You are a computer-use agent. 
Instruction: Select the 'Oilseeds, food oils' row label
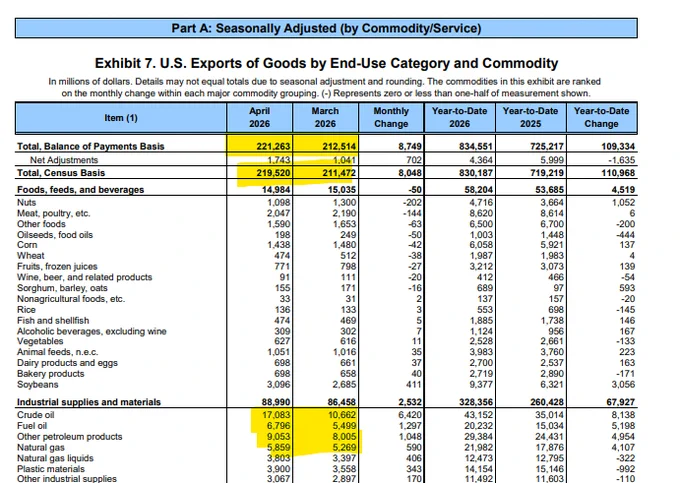pyautogui.click(x=55, y=235)
